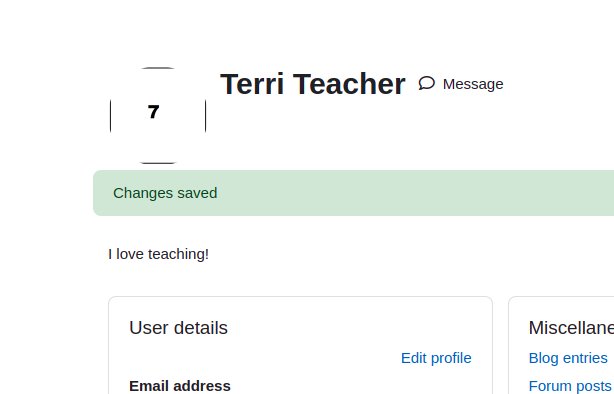Click the Email address label
614x394 pixels.
coord(180,386)
